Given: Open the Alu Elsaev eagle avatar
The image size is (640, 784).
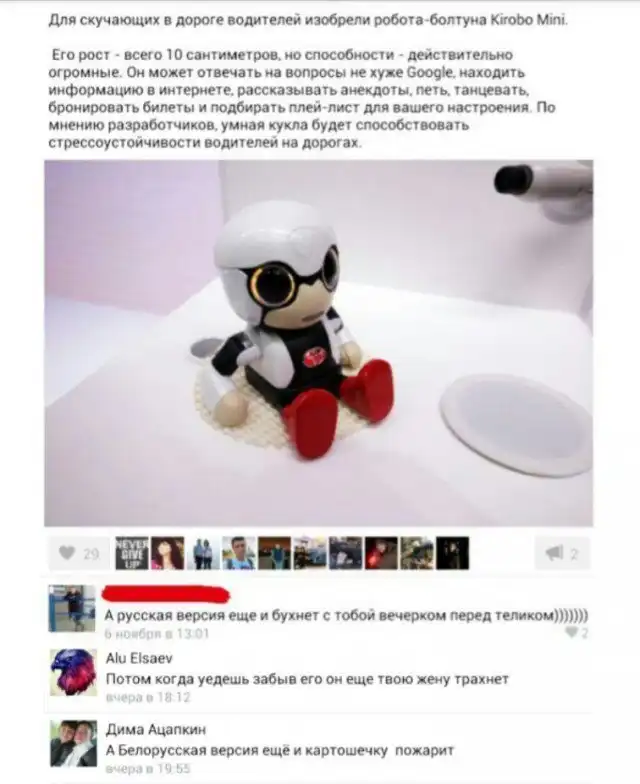Looking at the screenshot, I should coord(73,672).
